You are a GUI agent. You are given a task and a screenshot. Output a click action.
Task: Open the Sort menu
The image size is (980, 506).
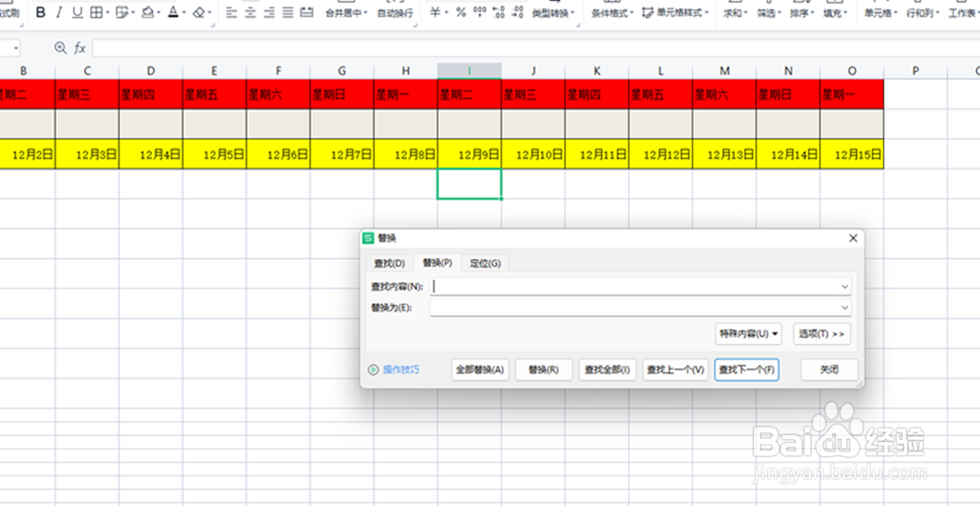tap(802, 13)
